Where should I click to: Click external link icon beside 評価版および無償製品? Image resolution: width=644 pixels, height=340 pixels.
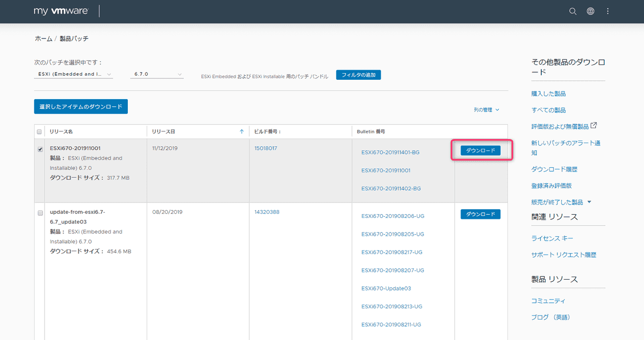[594, 126]
